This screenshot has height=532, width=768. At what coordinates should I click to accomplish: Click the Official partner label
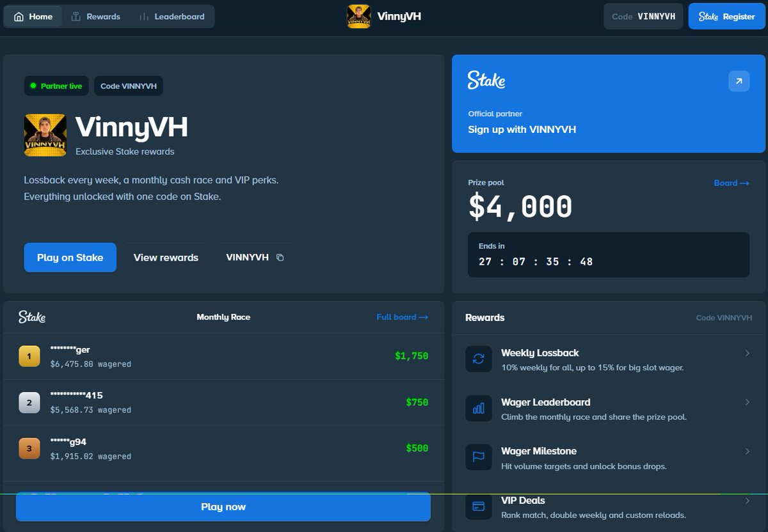coord(495,114)
